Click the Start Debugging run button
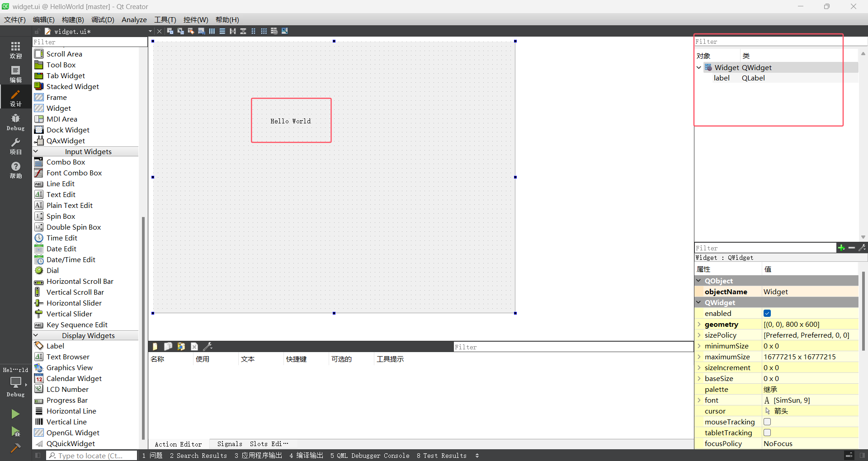Viewport: 868px width, 461px height. [15, 432]
